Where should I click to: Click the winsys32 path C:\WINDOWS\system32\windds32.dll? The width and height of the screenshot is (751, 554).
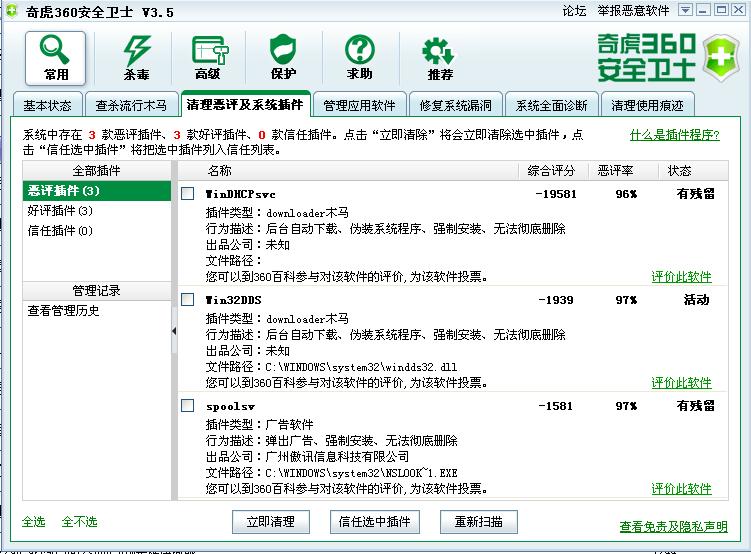pyautogui.click(x=361, y=367)
